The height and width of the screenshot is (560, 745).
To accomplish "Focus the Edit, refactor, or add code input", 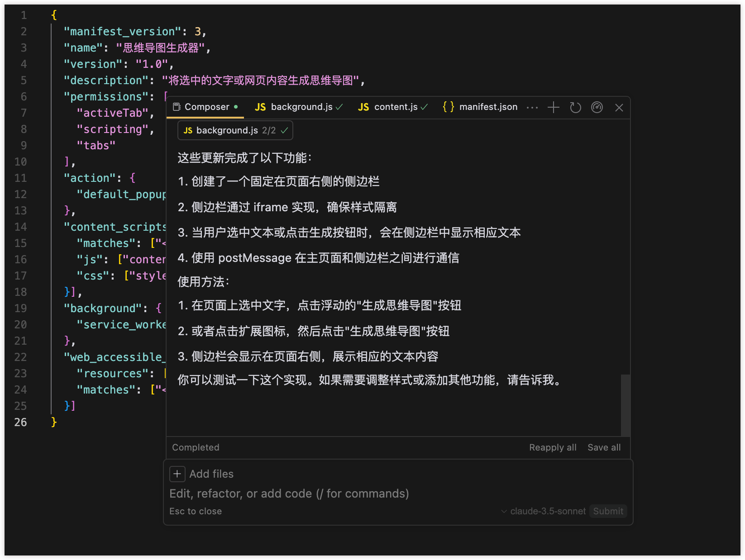I will 289,494.
